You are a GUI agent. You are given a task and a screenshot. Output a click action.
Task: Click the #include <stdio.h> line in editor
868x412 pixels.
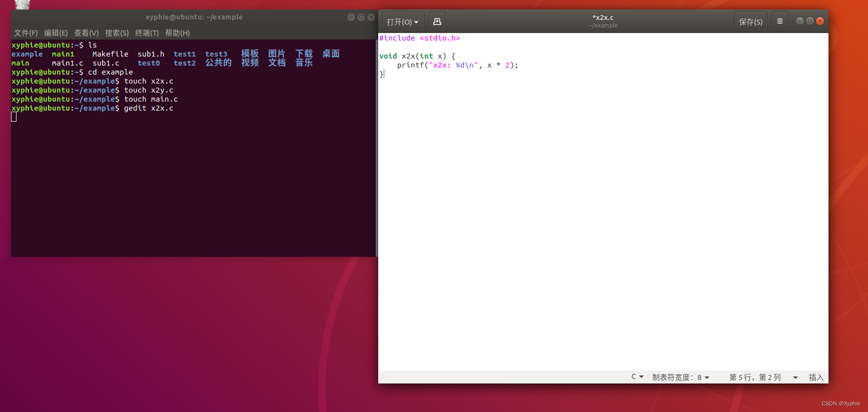point(419,38)
